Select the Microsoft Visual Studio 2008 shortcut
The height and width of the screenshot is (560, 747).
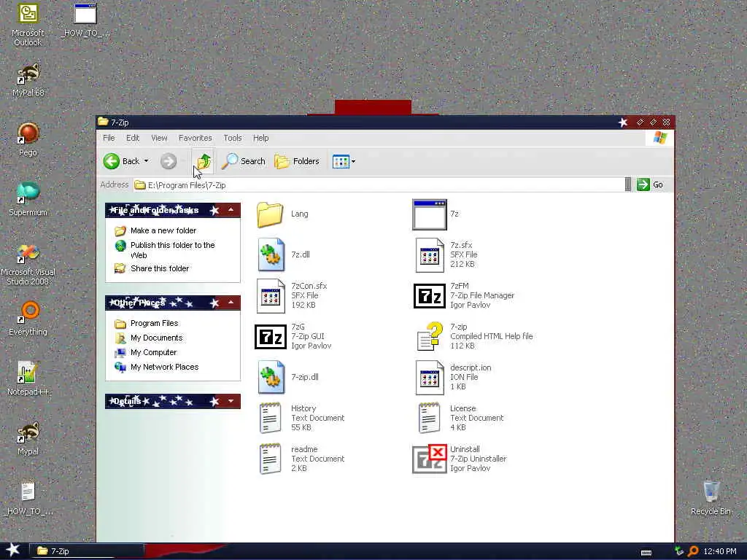[x=28, y=264]
